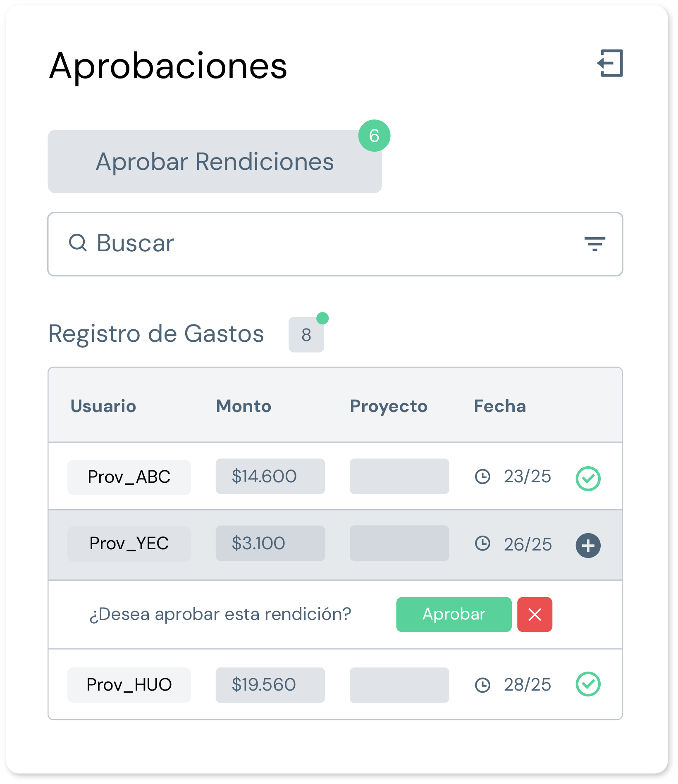Click the $19.560 amount cell

(270, 685)
